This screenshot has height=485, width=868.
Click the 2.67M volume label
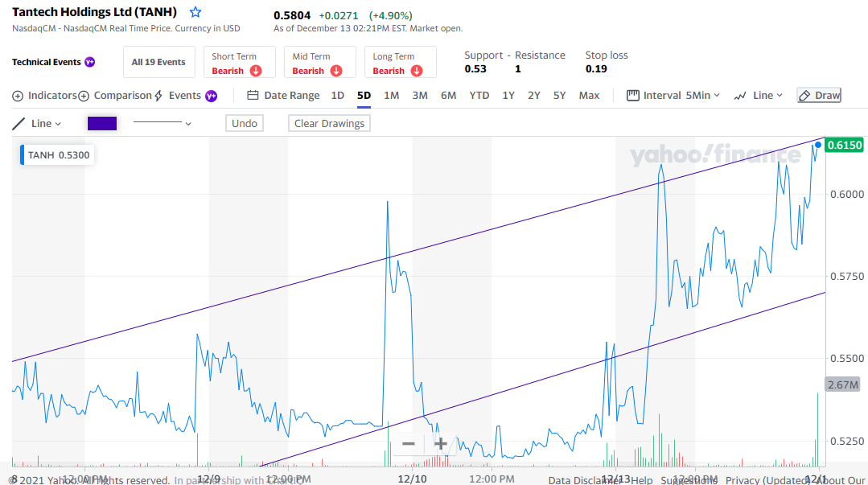click(843, 384)
